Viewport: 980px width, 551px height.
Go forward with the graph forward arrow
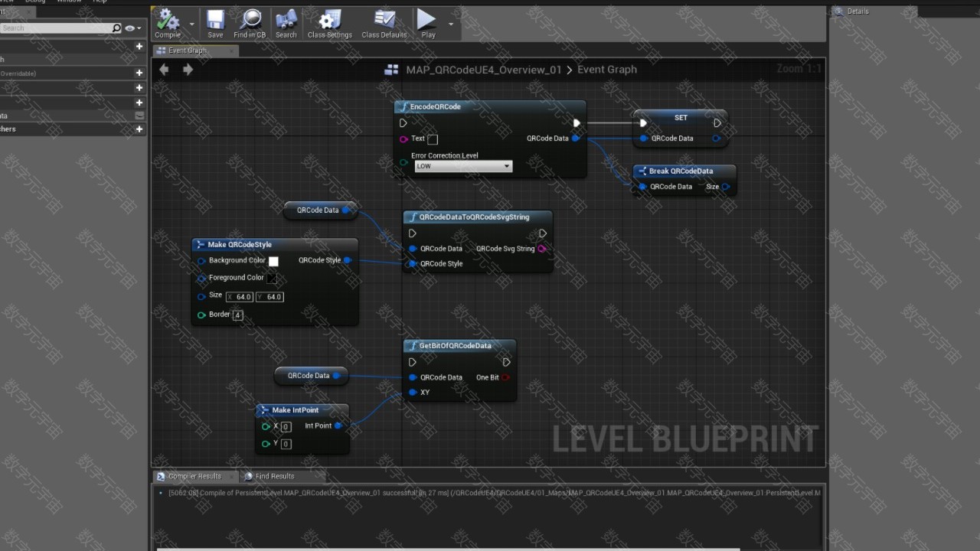(x=188, y=70)
